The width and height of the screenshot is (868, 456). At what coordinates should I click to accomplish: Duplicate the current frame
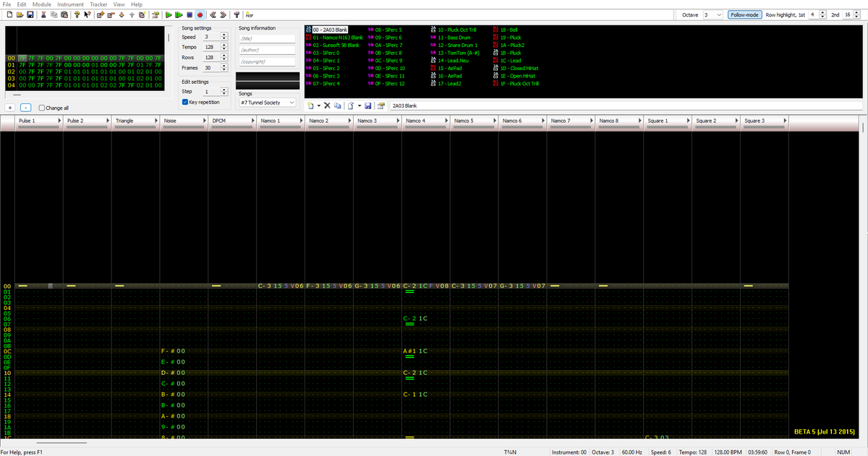click(x=142, y=14)
